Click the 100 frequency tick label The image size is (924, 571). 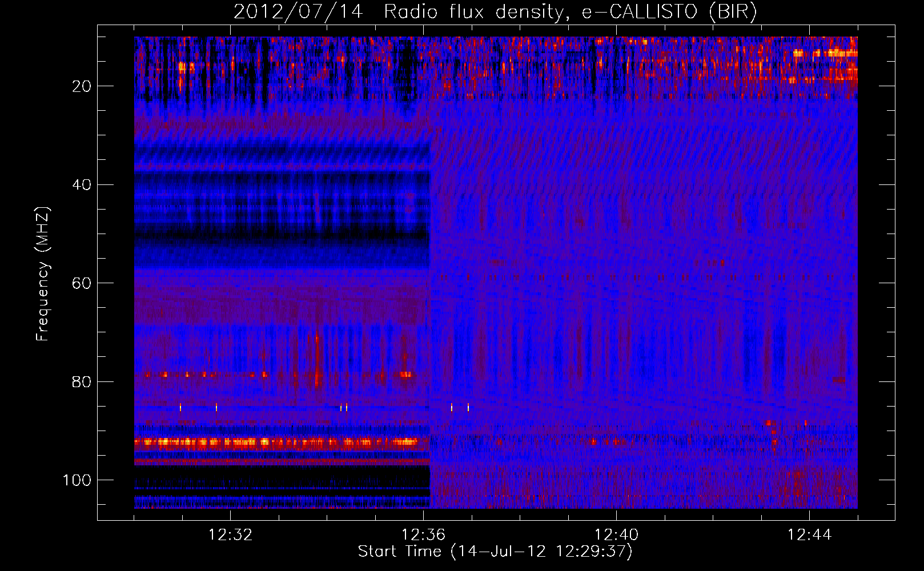(x=77, y=480)
